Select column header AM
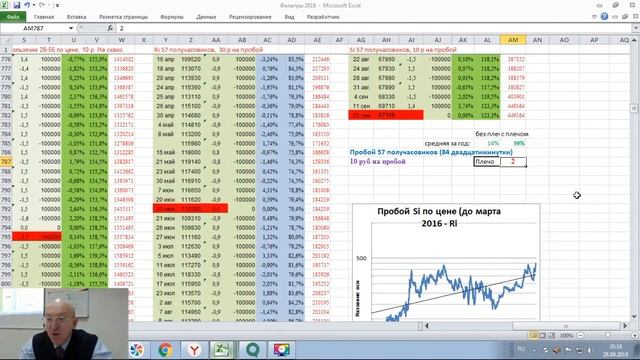 click(x=513, y=40)
